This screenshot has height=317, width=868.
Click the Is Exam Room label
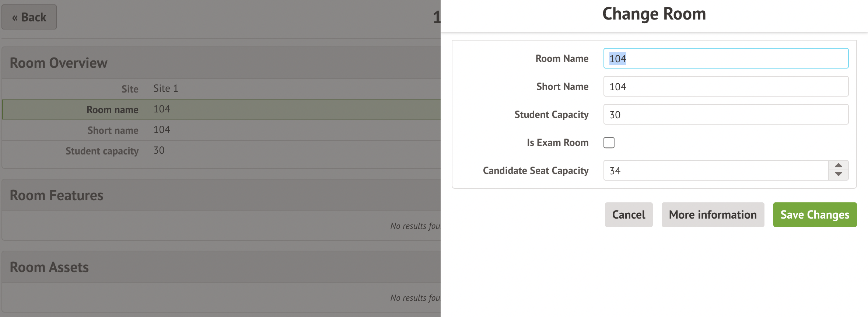[557, 143]
